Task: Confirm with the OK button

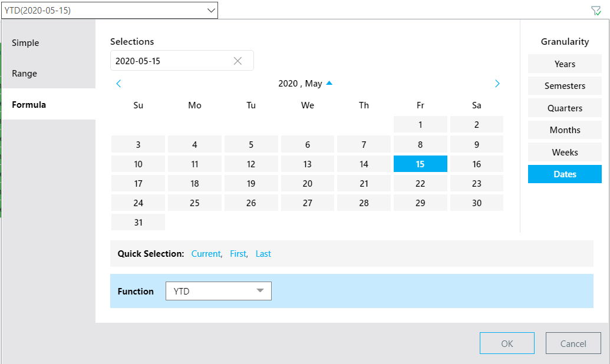Action: point(507,343)
